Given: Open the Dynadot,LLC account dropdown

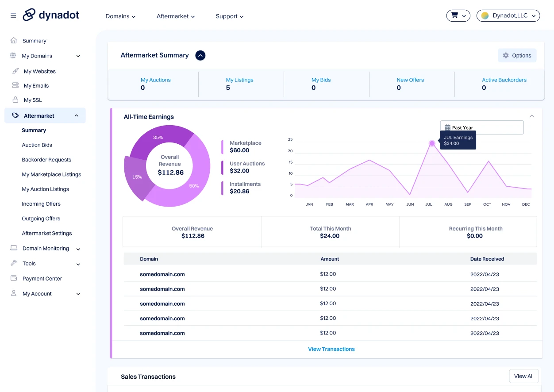Looking at the screenshot, I should (x=508, y=16).
